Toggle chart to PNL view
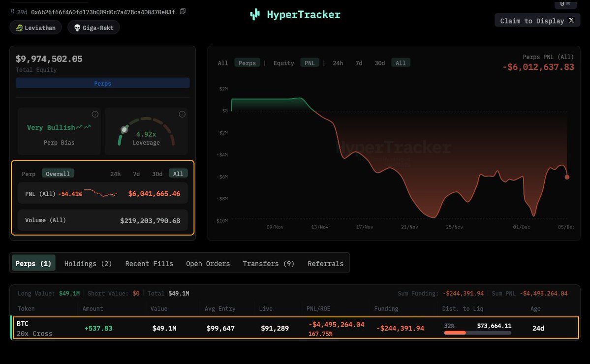The image size is (590, 364). click(x=310, y=63)
